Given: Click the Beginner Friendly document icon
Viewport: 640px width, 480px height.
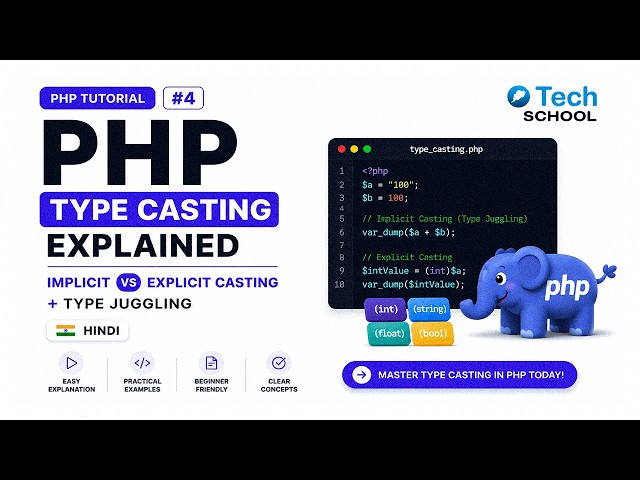Looking at the screenshot, I should coord(211,363).
